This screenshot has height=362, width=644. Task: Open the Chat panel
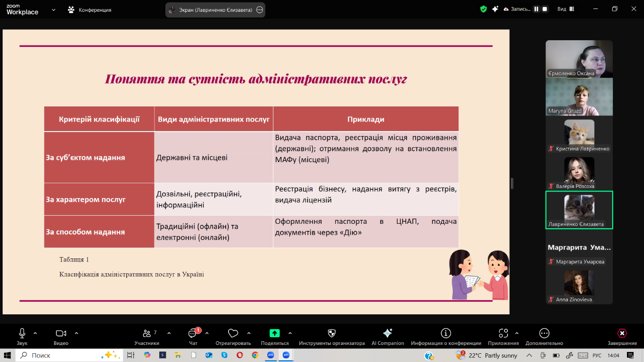pyautogui.click(x=193, y=334)
